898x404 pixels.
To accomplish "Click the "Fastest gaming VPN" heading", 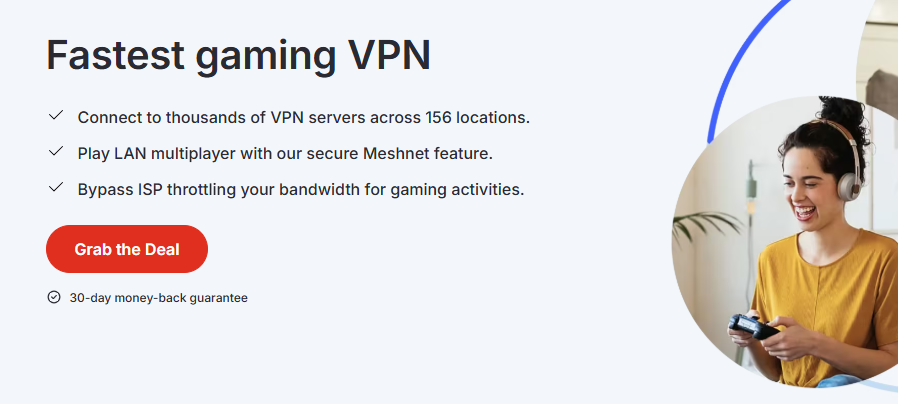I will point(238,55).
